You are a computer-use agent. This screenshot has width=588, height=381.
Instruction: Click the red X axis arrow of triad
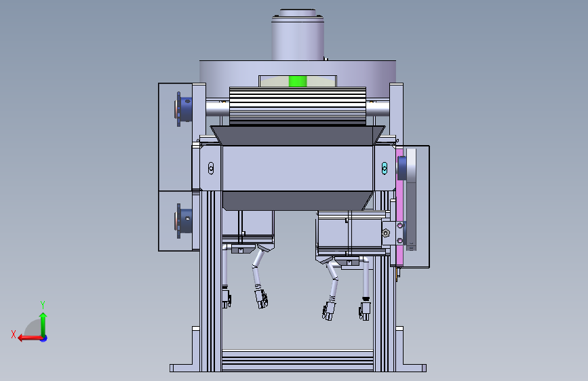point(29,338)
